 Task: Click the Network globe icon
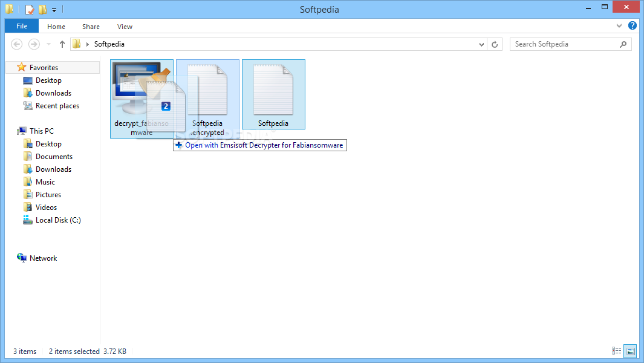22,258
